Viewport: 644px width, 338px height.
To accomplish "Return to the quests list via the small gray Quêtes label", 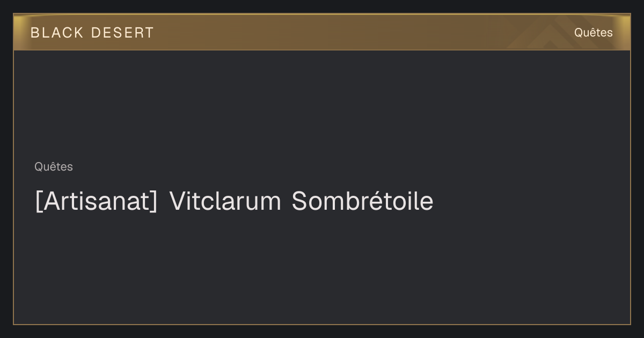I will (x=54, y=167).
